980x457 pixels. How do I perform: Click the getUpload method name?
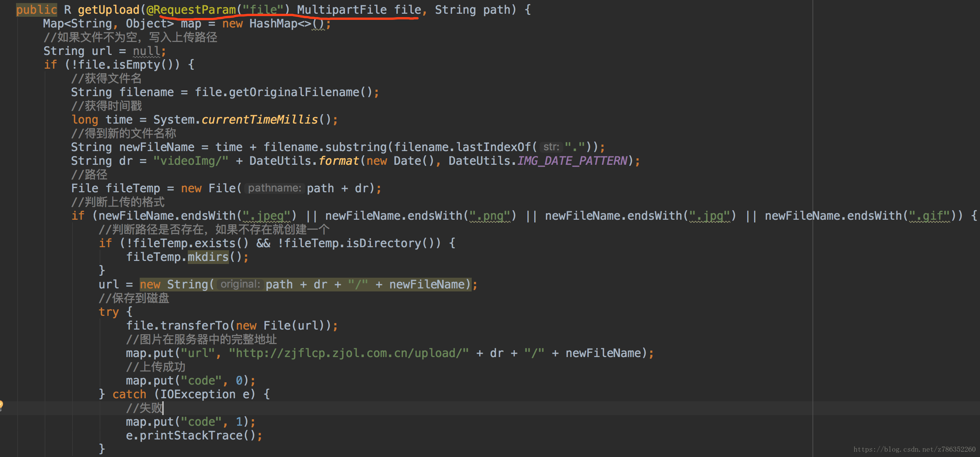tap(109, 10)
